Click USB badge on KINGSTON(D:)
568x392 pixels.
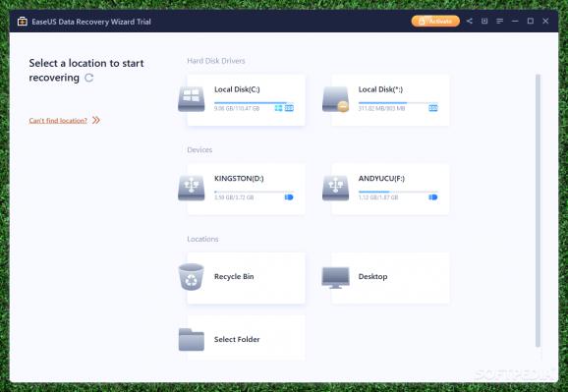(289, 197)
